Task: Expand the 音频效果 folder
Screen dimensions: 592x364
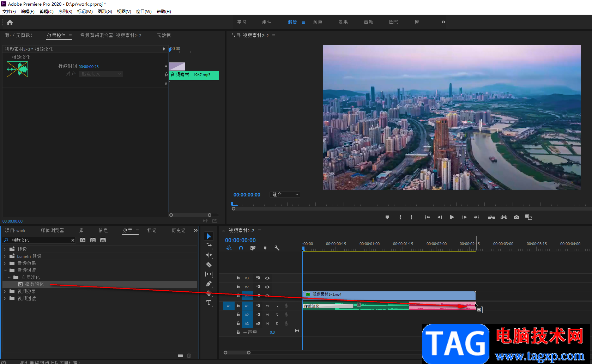Action: coord(5,263)
